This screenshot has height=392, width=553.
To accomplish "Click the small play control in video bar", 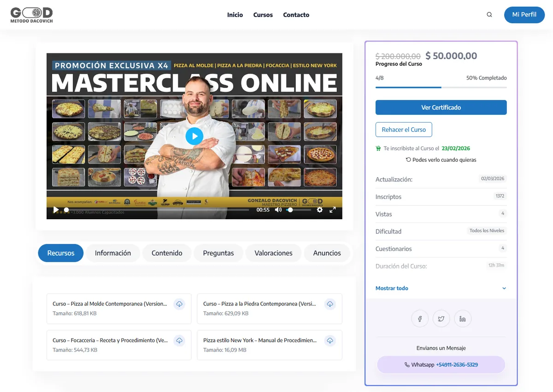I will (x=56, y=210).
